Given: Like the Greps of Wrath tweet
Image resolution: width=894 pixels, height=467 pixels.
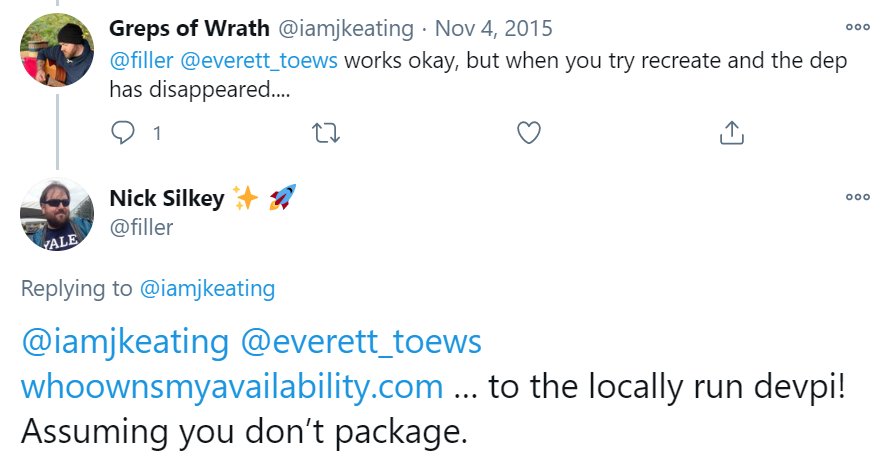Looking at the screenshot, I should point(529,132).
